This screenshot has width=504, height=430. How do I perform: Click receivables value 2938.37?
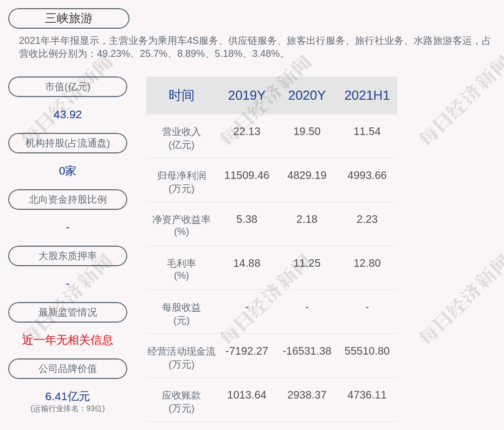307,395
